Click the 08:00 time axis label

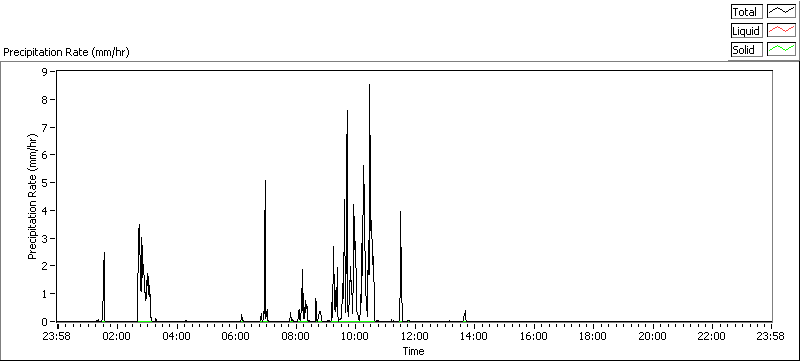click(x=296, y=337)
